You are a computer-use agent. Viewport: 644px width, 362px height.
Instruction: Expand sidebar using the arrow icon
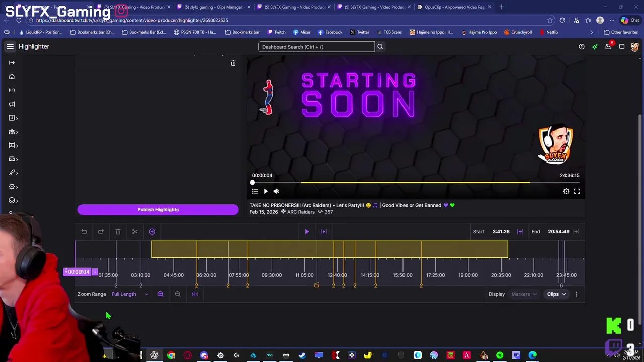(x=12, y=63)
